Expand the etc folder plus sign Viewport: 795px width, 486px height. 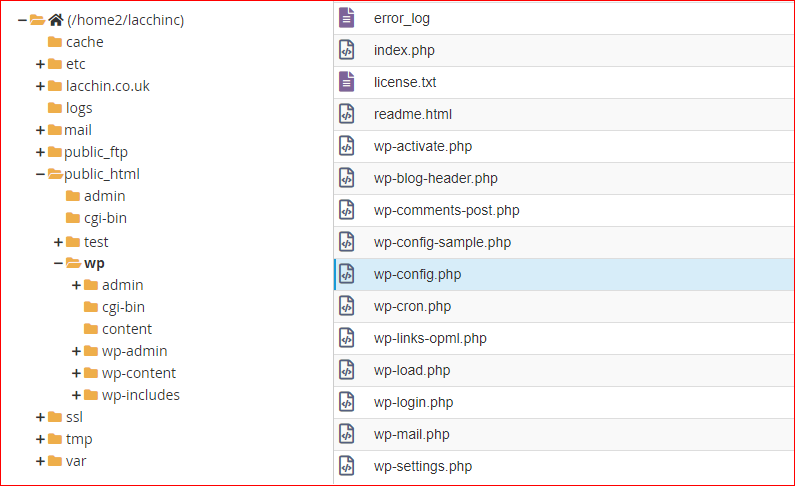41,64
